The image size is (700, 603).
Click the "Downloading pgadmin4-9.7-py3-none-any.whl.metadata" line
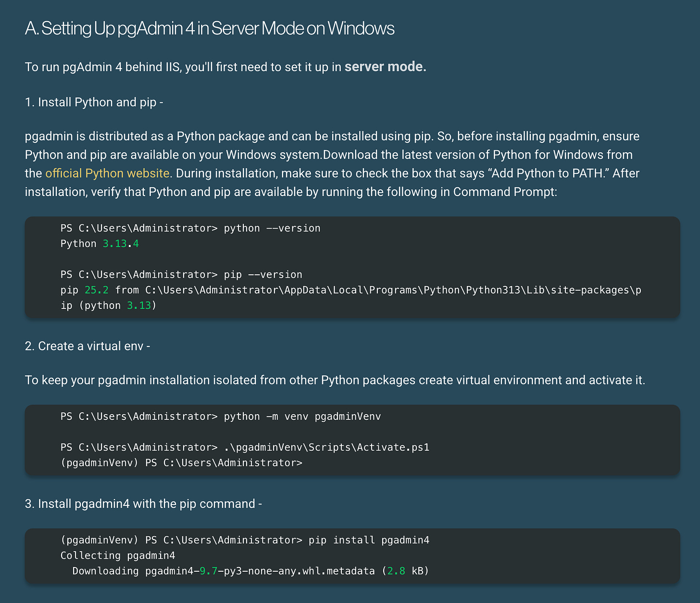[x=250, y=571]
